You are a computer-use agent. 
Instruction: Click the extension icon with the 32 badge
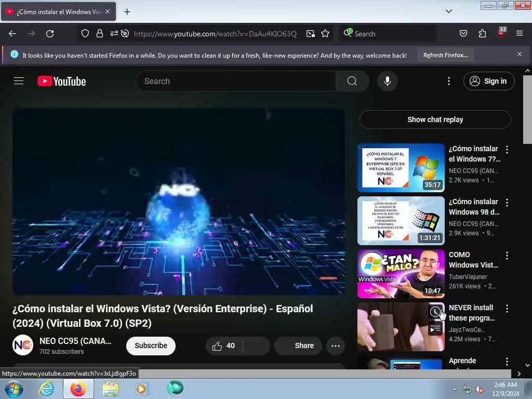tap(501, 32)
